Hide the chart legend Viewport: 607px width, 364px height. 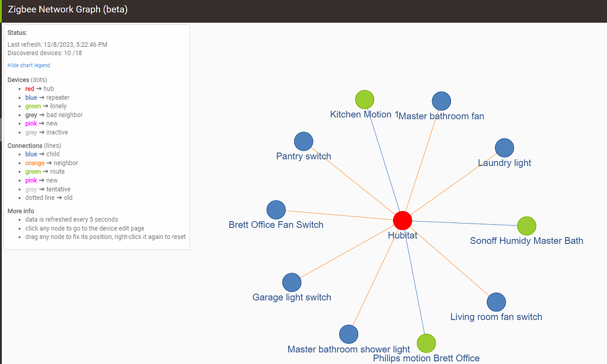pyautogui.click(x=28, y=65)
